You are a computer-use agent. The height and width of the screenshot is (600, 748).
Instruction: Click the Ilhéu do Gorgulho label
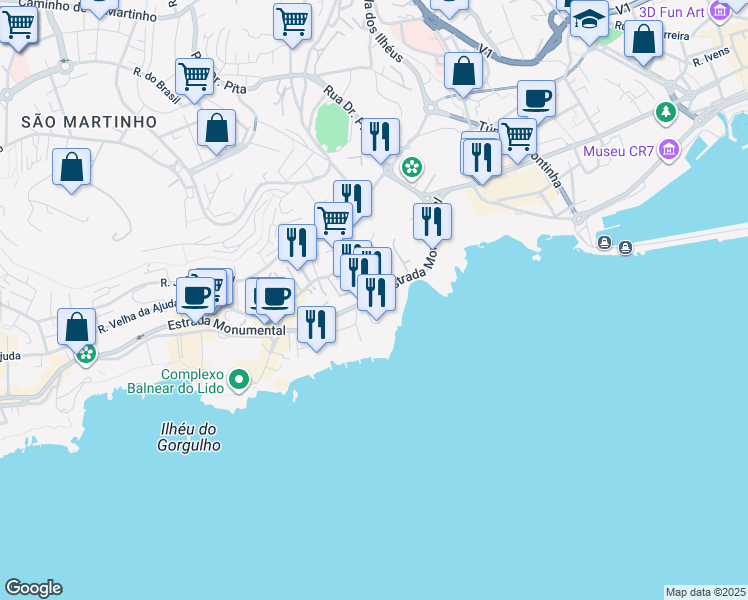tap(189, 437)
